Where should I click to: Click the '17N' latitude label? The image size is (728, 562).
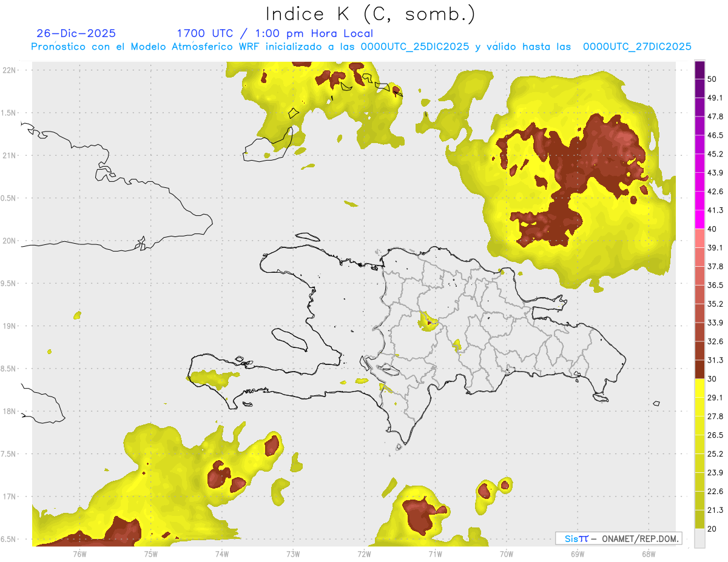(x=9, y=497)
